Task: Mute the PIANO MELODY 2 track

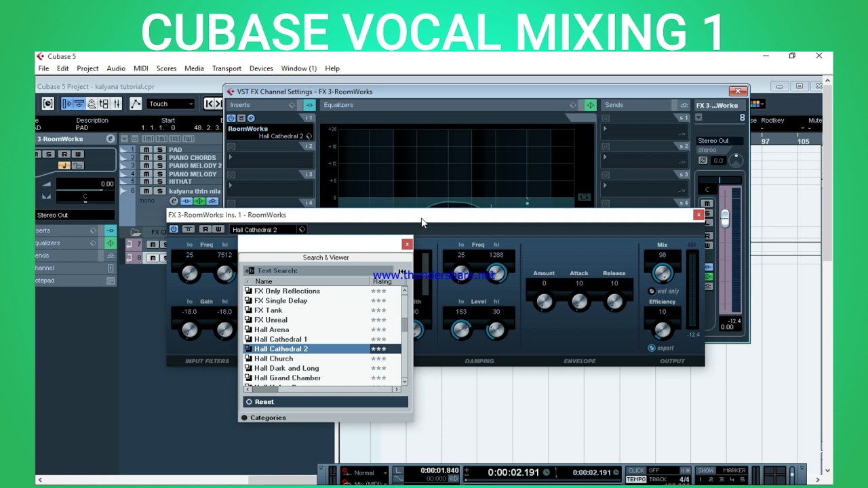Action: coord(146,166)
